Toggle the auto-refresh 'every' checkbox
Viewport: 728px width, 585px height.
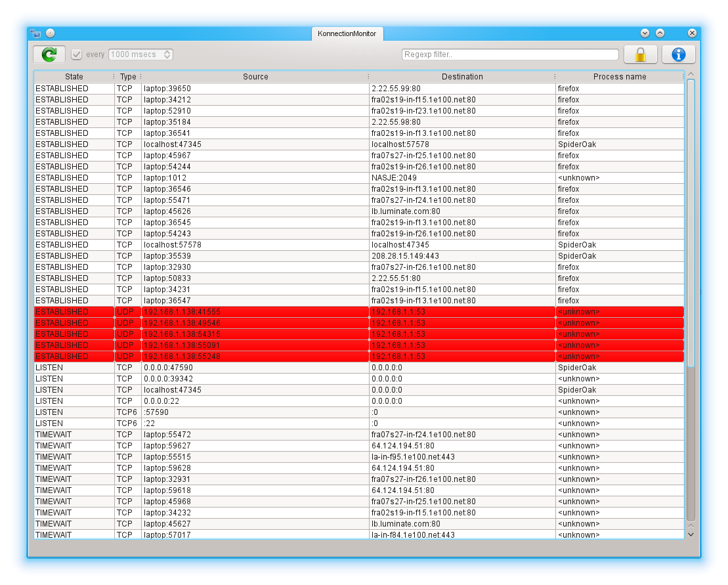pyautogui.click(x=77, y=54)
